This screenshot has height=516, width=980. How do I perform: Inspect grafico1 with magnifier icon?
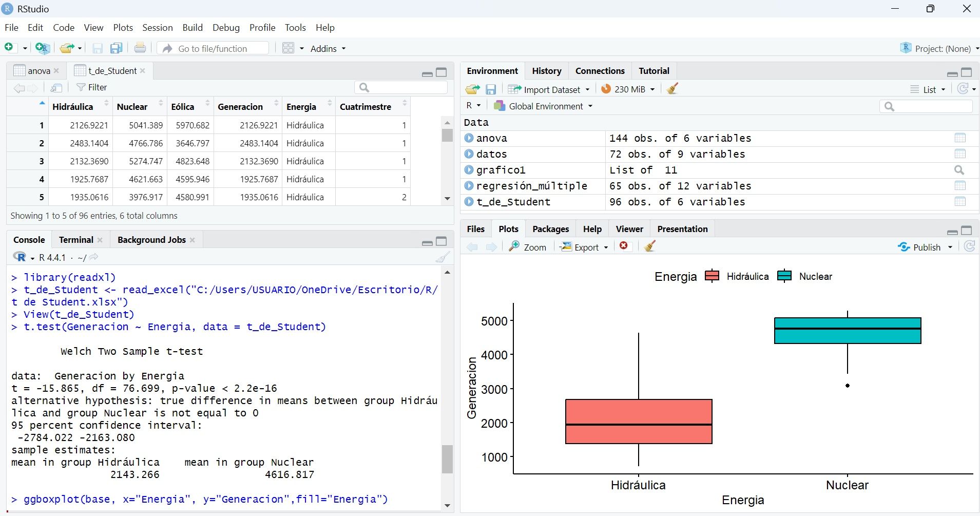point(959,170)
